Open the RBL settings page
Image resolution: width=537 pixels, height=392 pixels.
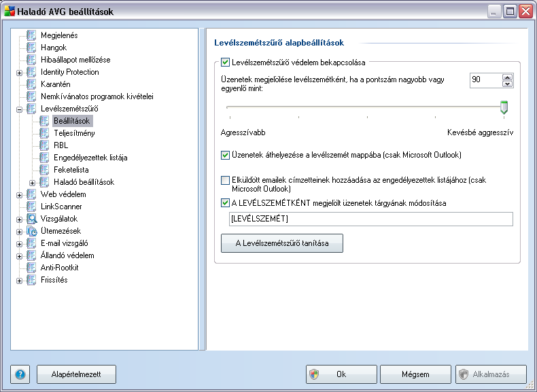pos(61,145)
